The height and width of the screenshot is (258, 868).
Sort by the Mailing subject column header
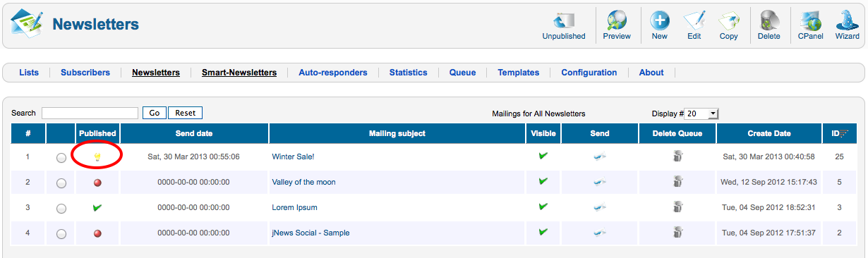(397, 133)
